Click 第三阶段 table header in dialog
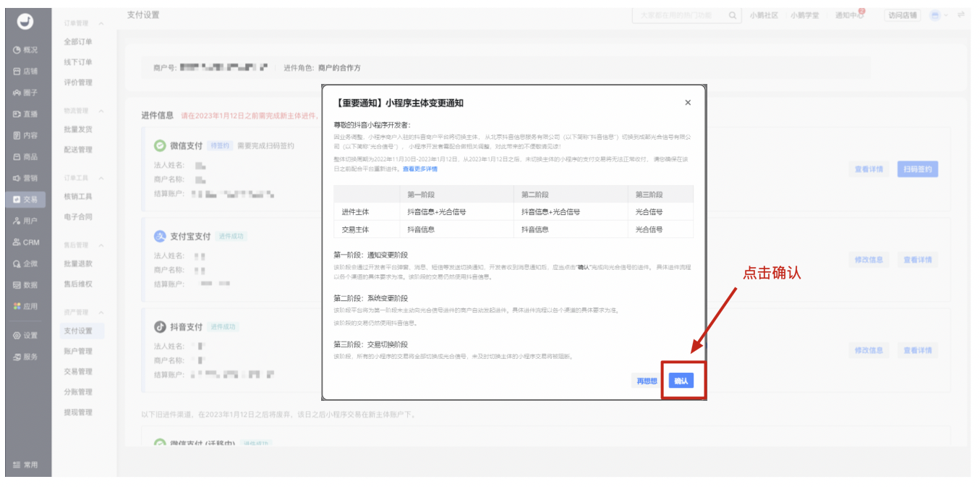Screen dimensions: 980x487 (649, 195)
